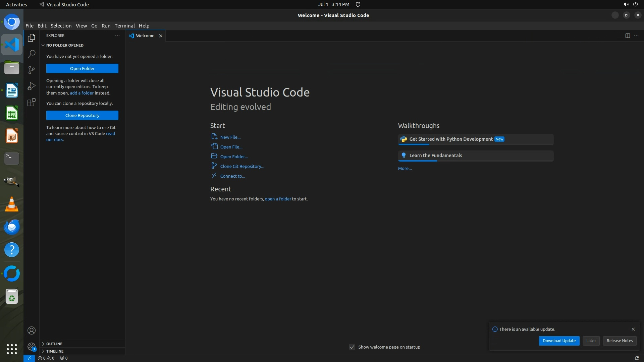This screenshot has width=644, height=362.
Task: Click the Clone Repository button
Action: (82, 115)
